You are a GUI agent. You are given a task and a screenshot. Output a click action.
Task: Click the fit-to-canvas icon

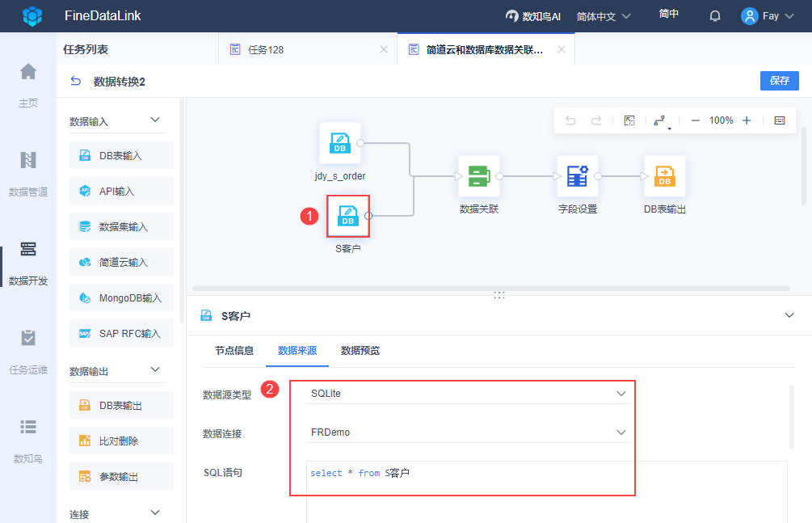(629, 120)
